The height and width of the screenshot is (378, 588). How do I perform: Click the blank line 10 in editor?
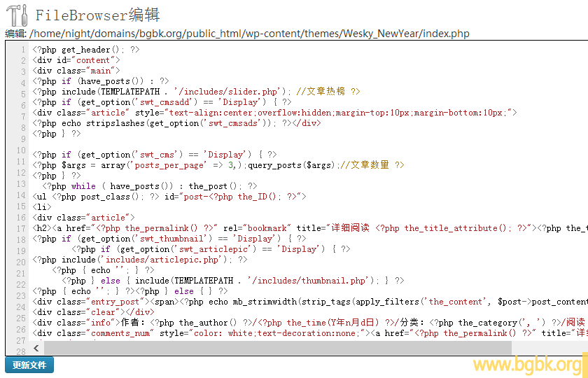(x=210, y=144)
